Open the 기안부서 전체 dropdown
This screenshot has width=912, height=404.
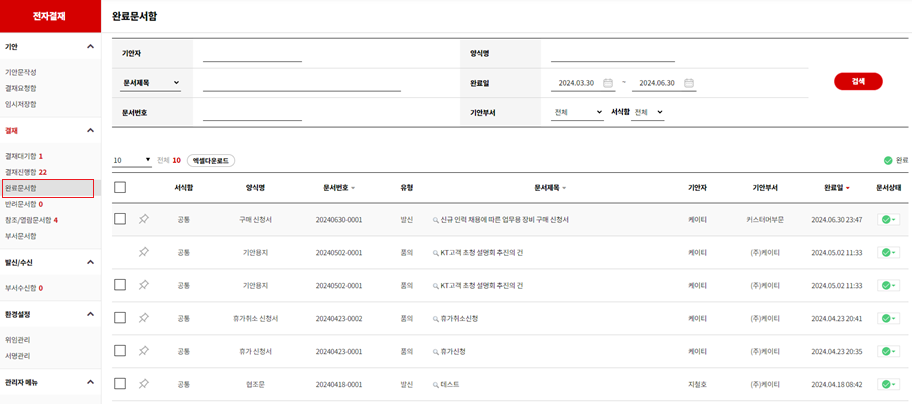click(578, 112)
